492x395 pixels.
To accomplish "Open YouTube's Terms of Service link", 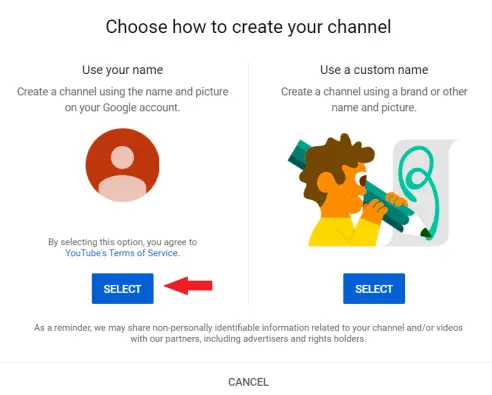I will click(122, 253).
